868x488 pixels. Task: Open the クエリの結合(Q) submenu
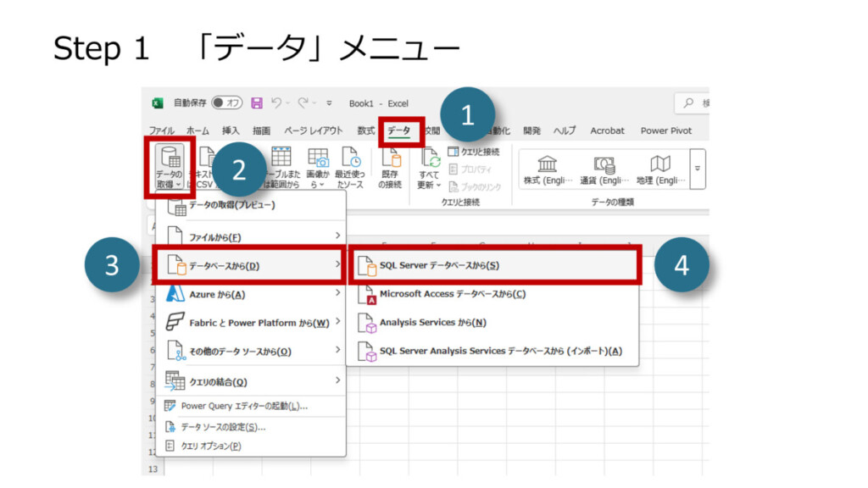pos(251,382)
